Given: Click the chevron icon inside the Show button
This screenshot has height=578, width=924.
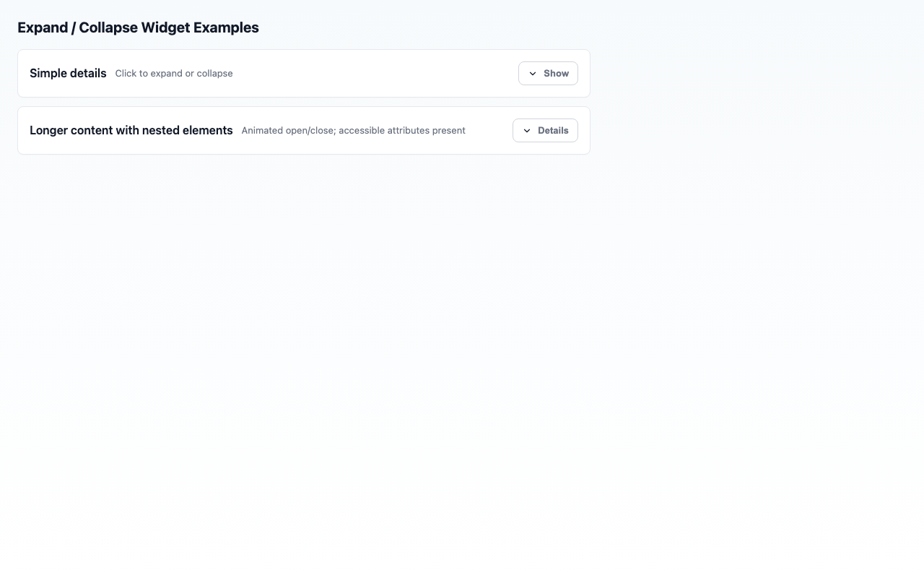Looking at the screenshot, I should pyautogui.click(x=533, y=73).
